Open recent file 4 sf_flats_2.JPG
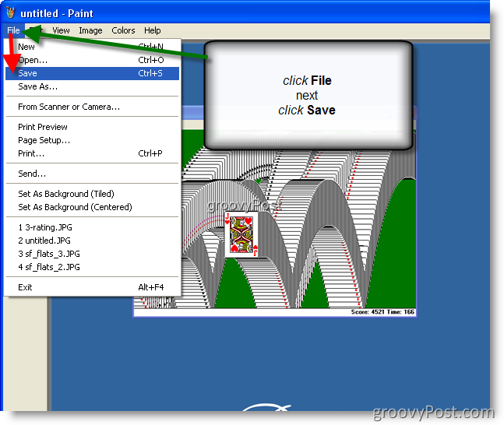This screenshot has width=504, height=425. pyautogui.click(x=92, y=267)
